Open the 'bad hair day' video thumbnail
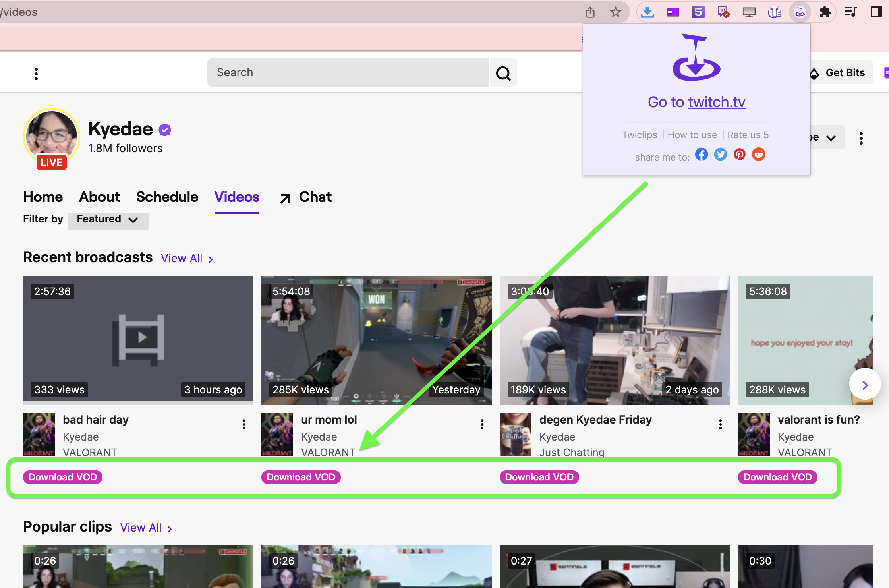889x588 pixels. [138, 340]
